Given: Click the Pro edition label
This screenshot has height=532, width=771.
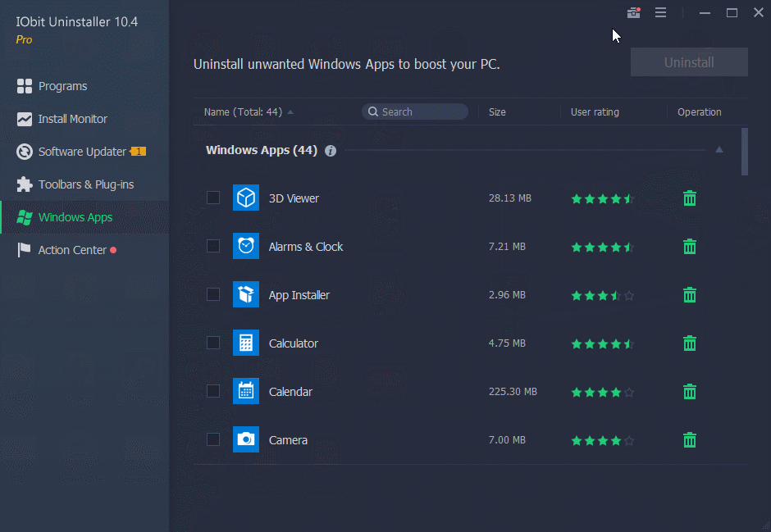Looking at the screenshot, I should coord(24,40).
